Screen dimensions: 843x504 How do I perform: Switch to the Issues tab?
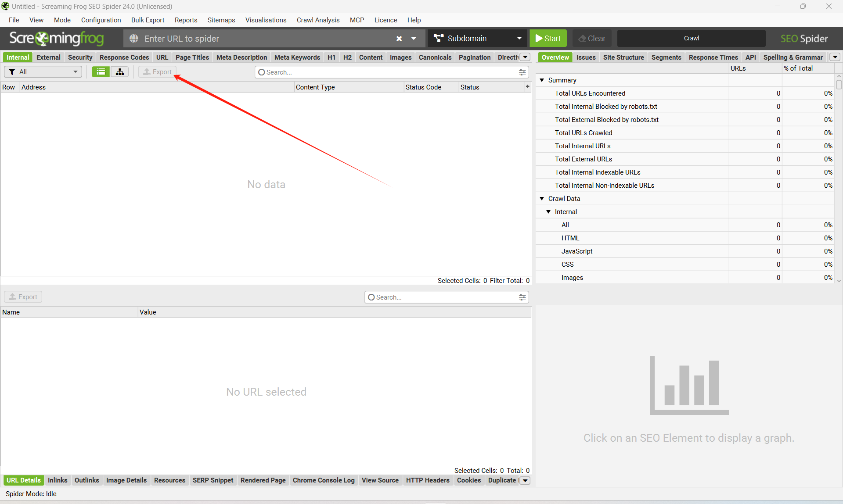click(x=586, y=57)
